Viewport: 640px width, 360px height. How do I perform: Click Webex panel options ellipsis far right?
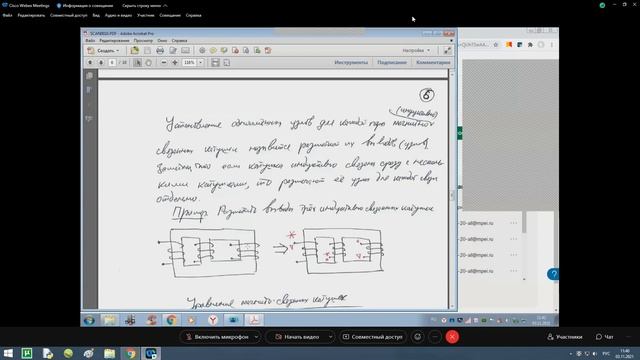(630, 337)
